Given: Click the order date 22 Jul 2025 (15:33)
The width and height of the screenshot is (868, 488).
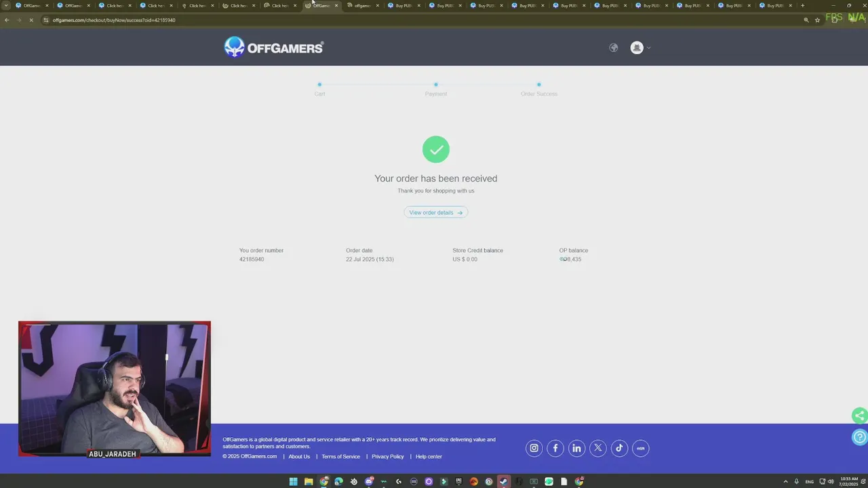Looking at the screenshot, I should [x=370, y=259].
